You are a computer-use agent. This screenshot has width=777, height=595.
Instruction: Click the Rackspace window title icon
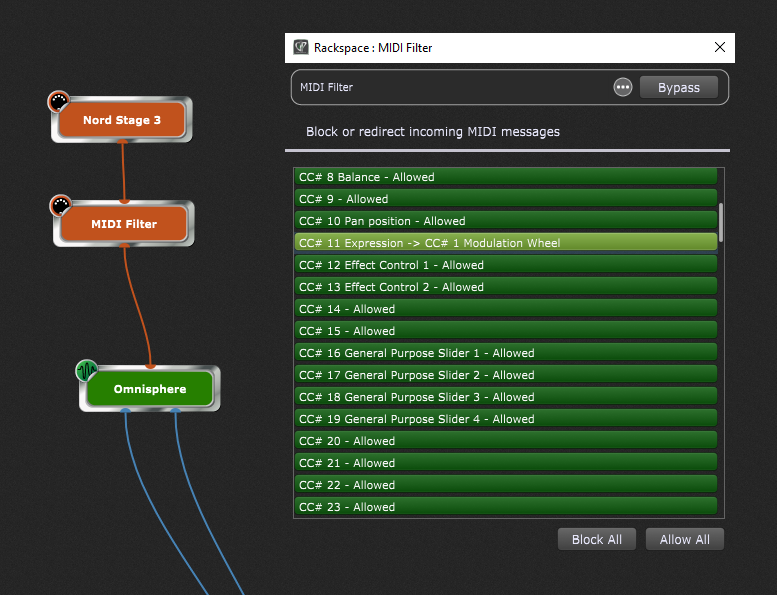click(x=301, y=48)
